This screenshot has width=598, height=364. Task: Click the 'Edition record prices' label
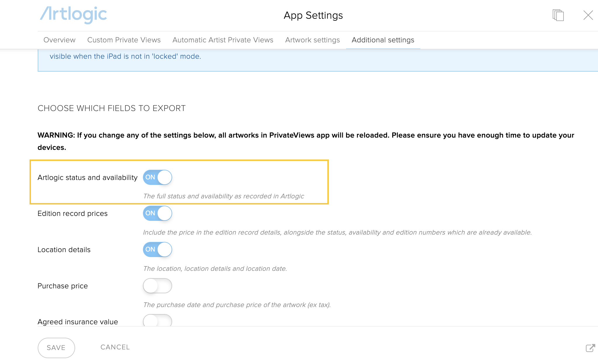click(72, 214)
